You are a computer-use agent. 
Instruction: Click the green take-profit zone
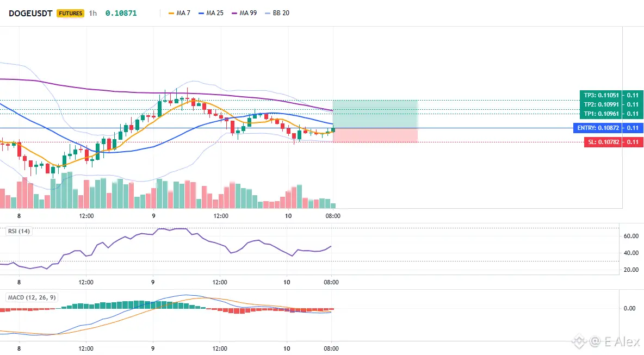(x=375, y=114)
